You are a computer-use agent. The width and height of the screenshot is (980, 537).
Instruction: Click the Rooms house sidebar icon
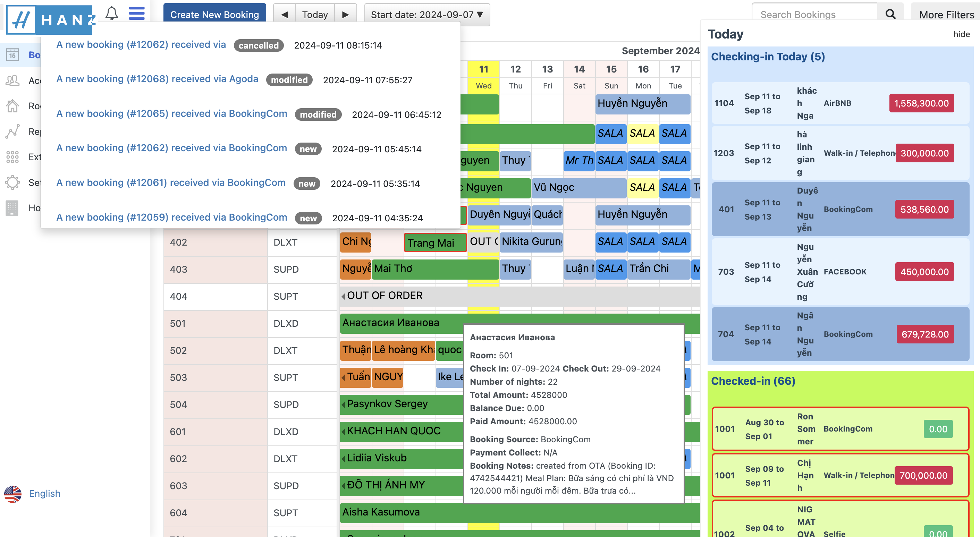tap(12, 106)
